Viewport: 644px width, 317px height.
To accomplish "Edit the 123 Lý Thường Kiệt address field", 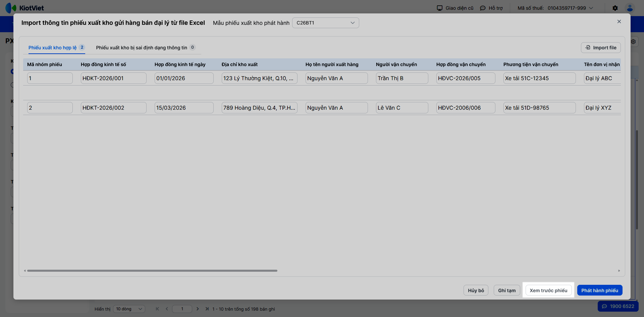I will tap(260, 78).
